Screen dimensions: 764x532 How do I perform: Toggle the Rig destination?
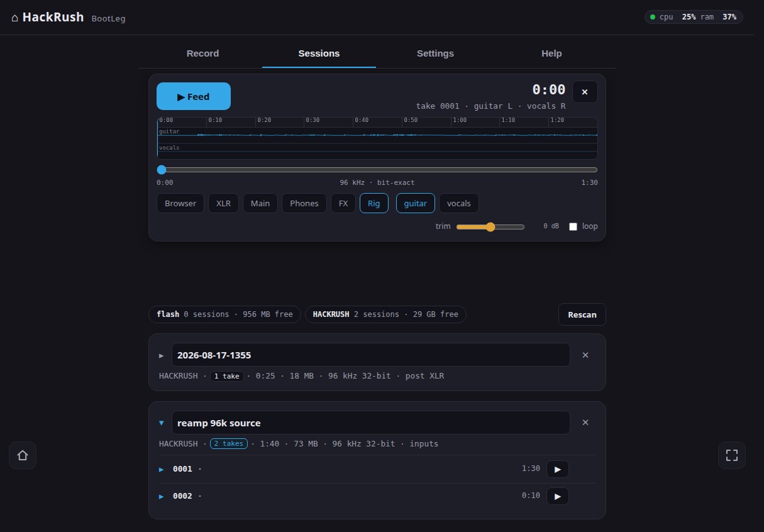coord(374,203)
